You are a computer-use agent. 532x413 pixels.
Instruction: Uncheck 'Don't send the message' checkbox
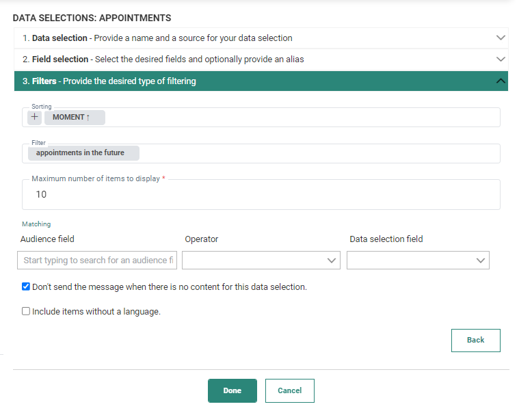26,287
